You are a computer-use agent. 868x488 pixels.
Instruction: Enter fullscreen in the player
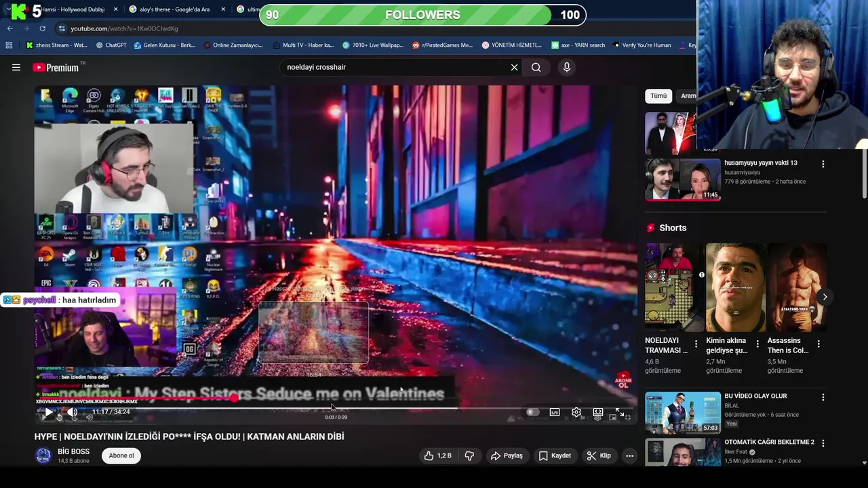pyautogui.click(x=620, y=411)
